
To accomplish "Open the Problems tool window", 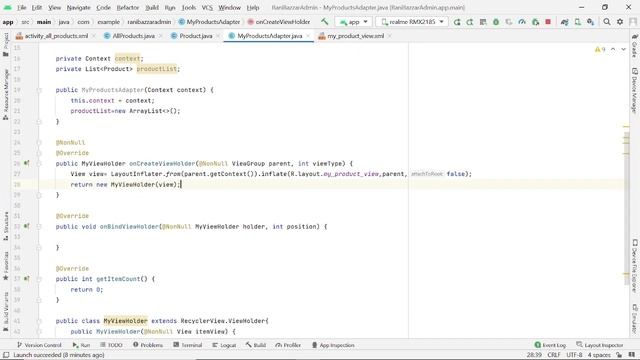I will point(148,345).
